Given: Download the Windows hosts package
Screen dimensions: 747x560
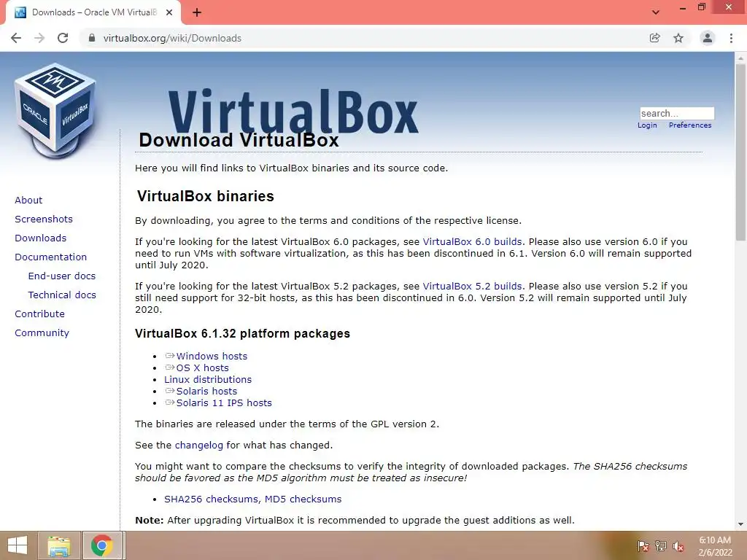Looking at the screenshot, I should point(212,356).
